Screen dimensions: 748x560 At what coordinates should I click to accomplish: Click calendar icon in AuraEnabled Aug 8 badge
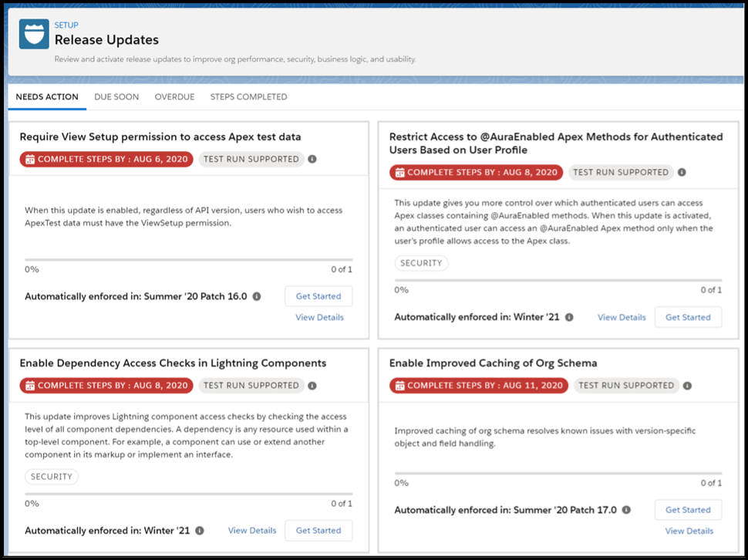tap(399, 173)
